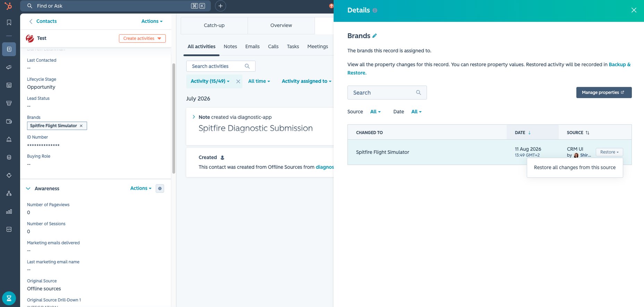Select the Calls tab
644x307 pixels.
tap(273, 46)
